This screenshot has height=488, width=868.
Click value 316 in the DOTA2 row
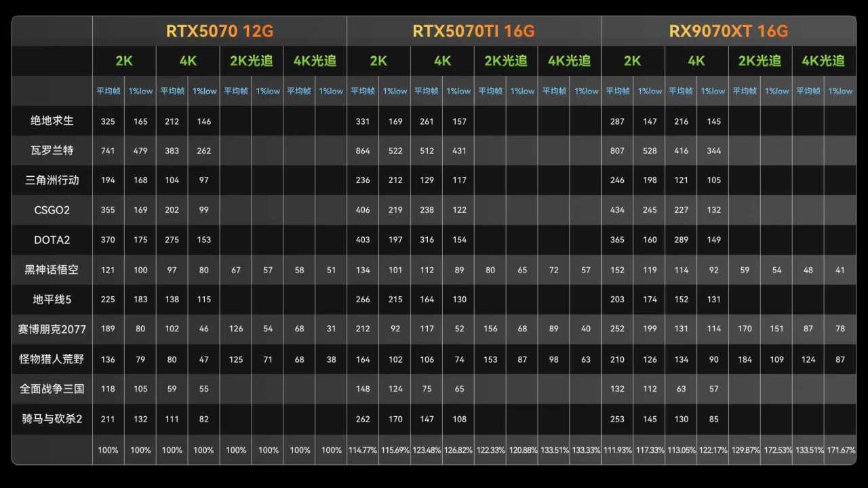pos(427,240)
